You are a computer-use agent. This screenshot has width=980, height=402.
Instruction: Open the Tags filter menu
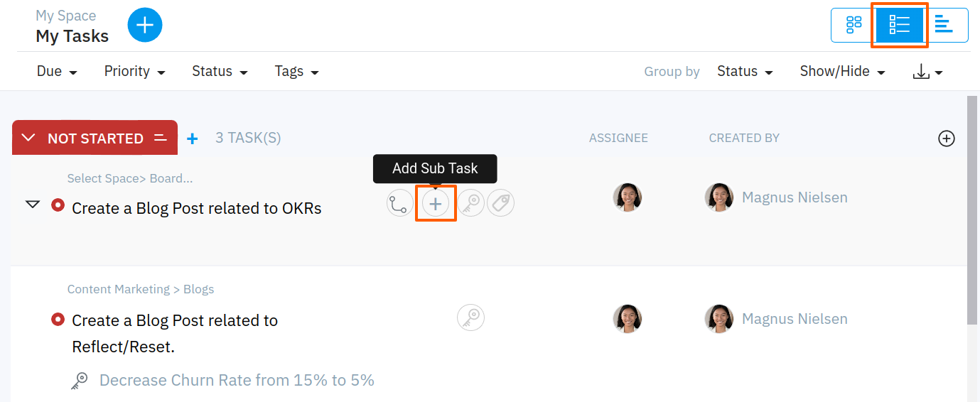coord(296,72)
